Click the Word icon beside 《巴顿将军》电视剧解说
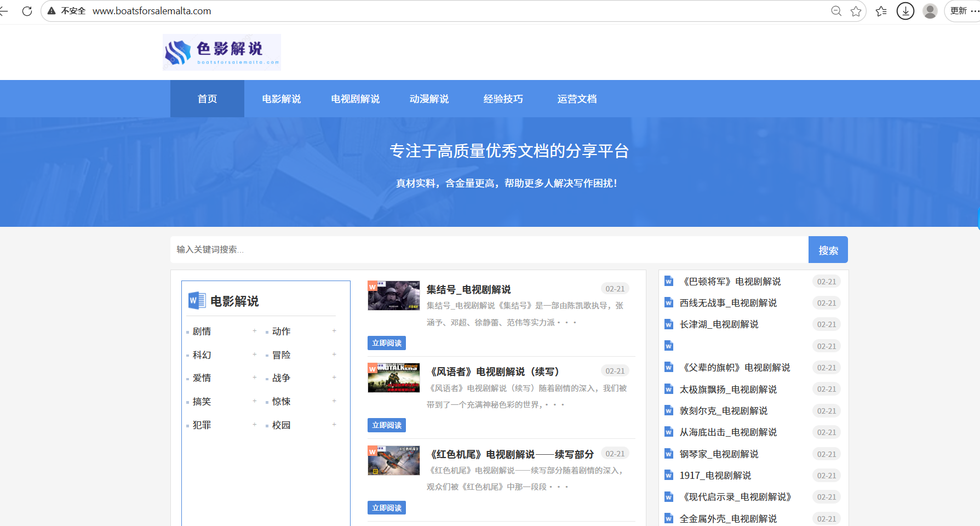Viewport: 980px width, 526px height. pyautogui.click(x=668, y=281)
